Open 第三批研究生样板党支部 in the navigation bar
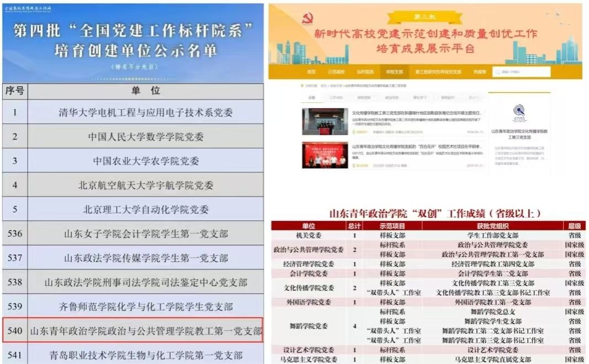Viewport: 589px width, 364px height. (x=438, y=72)
